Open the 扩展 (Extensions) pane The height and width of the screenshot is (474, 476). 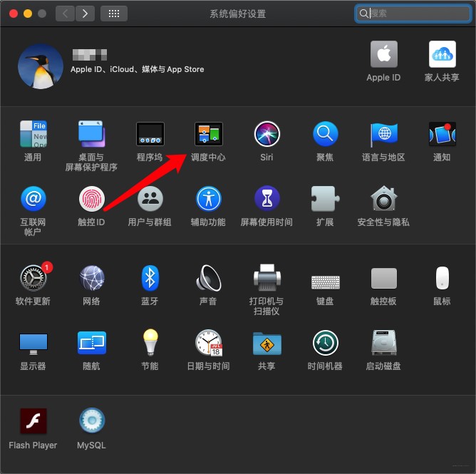(325, 199)
